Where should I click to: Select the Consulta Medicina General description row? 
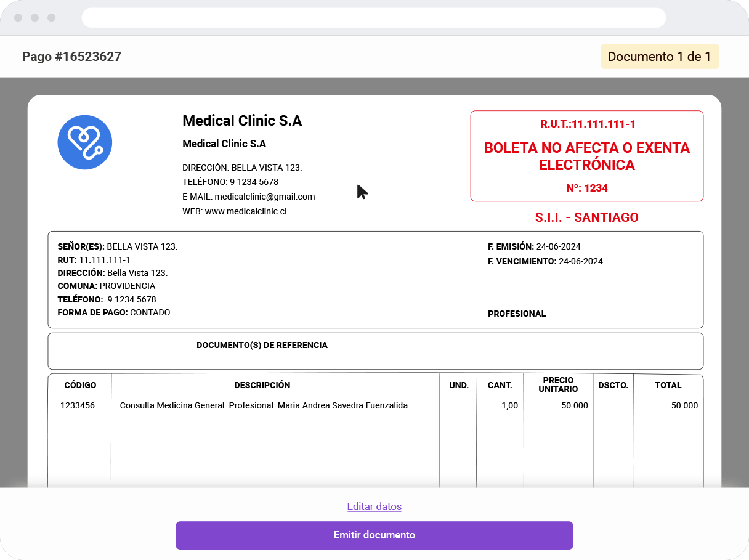coord(264,405)
